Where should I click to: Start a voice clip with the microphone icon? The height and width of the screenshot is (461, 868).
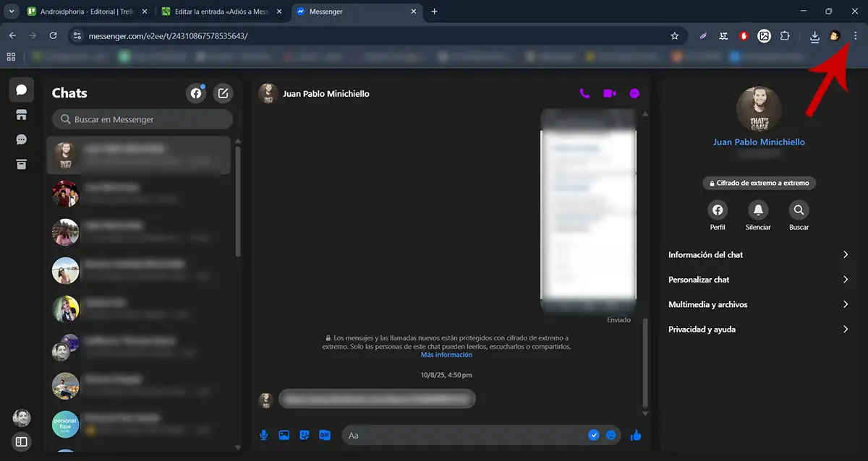click(x=263, y=435)
